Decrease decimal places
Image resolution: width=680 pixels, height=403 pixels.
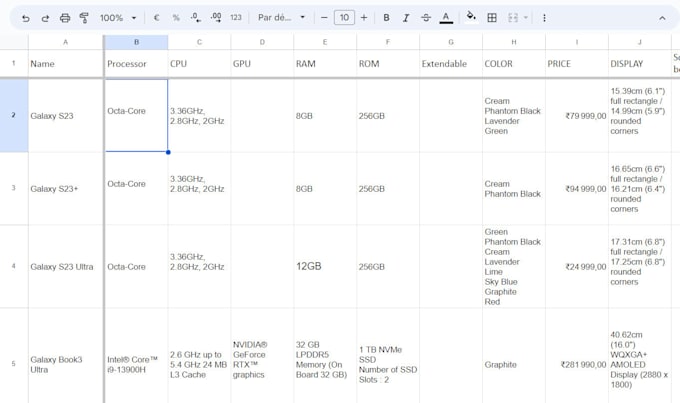(x=196, y=18)
